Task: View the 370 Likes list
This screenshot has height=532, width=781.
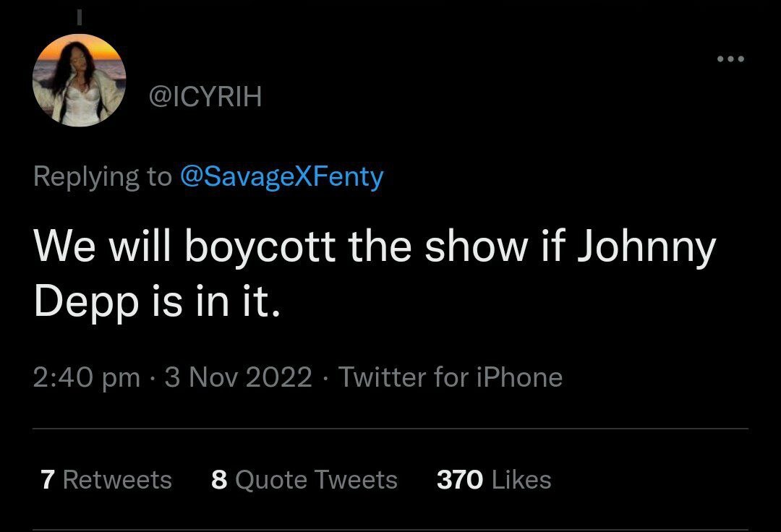Action: point(494,480)
